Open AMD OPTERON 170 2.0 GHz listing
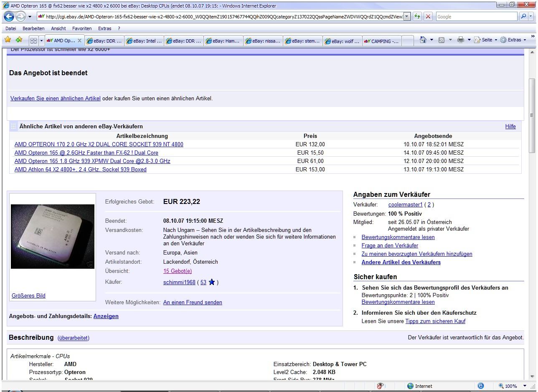This screenshot has height=392, width=538. point(99,144)
